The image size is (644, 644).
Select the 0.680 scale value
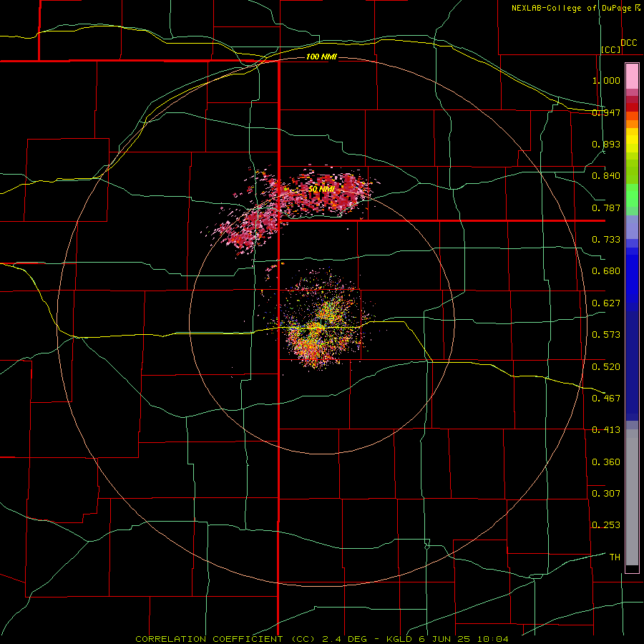coord(606,271)
